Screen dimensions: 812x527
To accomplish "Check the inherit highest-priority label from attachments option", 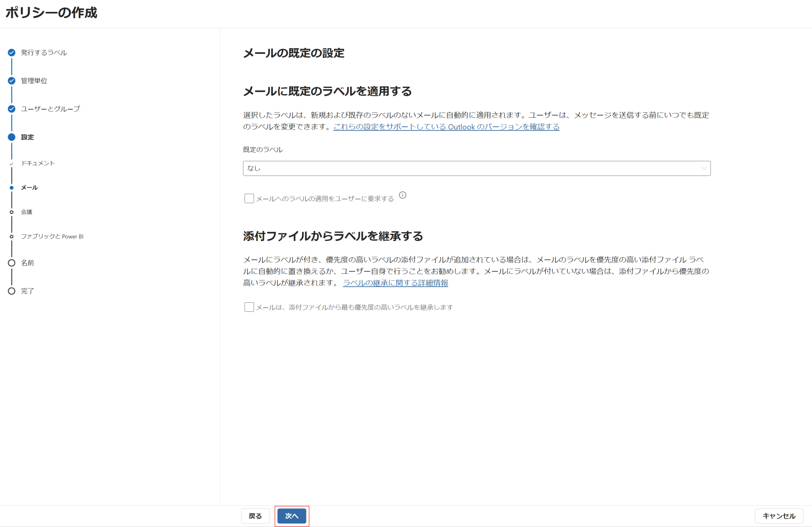I will coord(249,307).
